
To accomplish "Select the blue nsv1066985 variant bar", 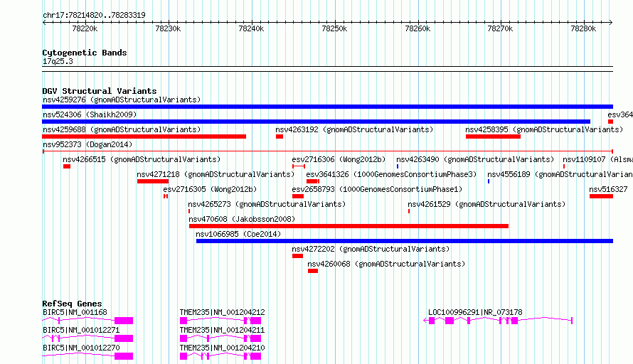I will (405, 241).
